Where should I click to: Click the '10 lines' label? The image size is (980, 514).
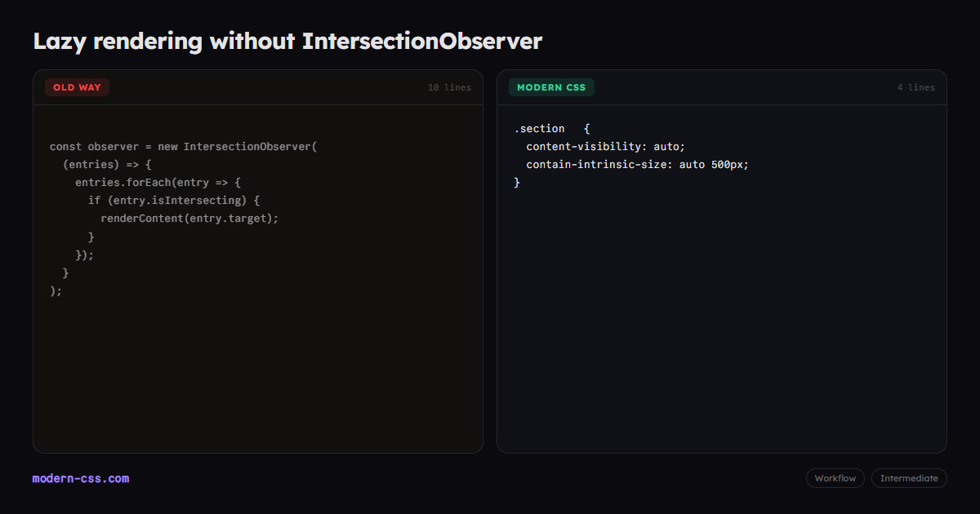point(450,87)
